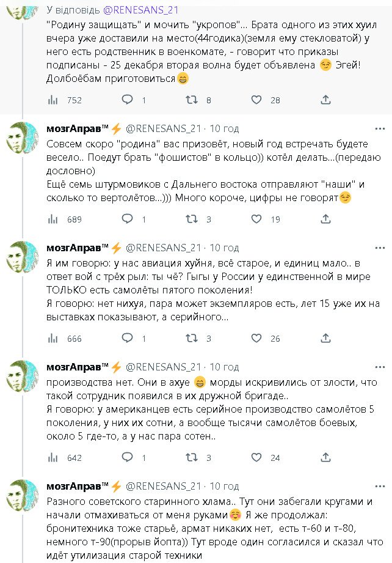Click avatar of the tweet with 666 views
Screen dimensions: 392x563
(22, 257)
